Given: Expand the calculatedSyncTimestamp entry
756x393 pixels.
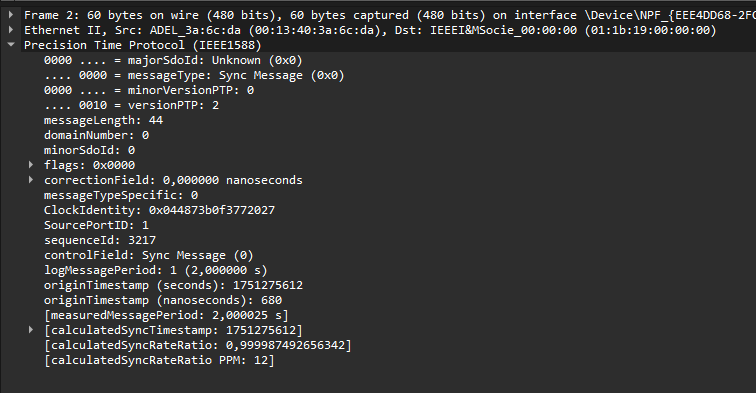Looking at the screenshot, I should (x=31, y=330).
